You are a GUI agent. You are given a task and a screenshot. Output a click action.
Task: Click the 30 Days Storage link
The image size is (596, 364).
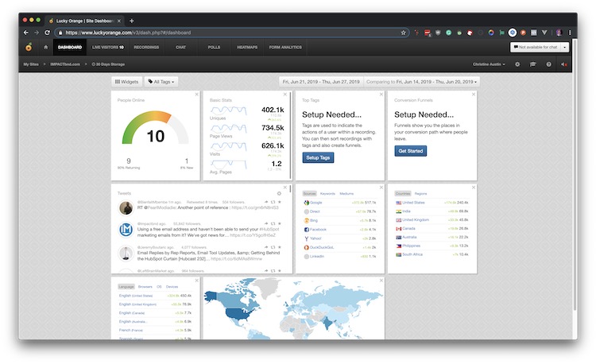click(x=108, y=64)
